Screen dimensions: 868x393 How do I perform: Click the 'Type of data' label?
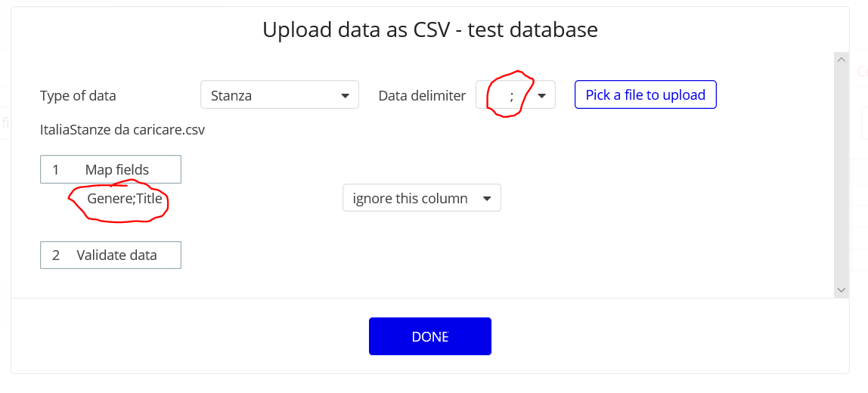[78, 96]
